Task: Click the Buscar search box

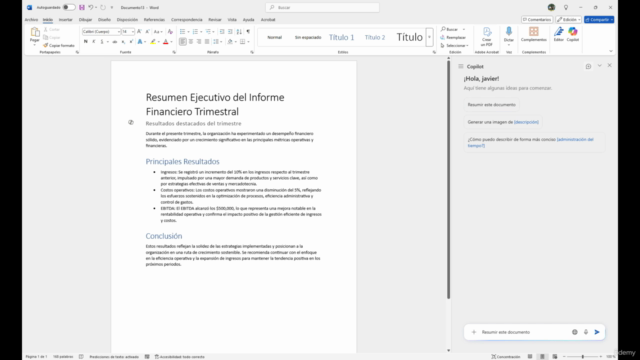Action: (x=322, y=7)
